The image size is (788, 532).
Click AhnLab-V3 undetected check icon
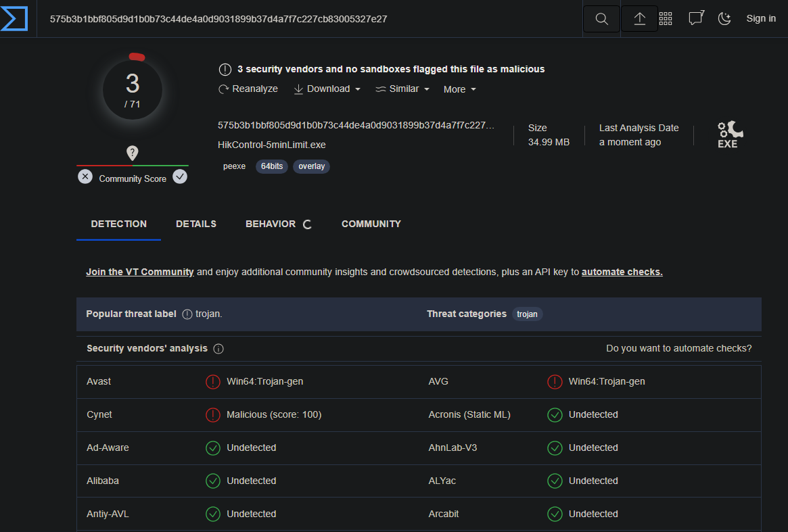555,448
